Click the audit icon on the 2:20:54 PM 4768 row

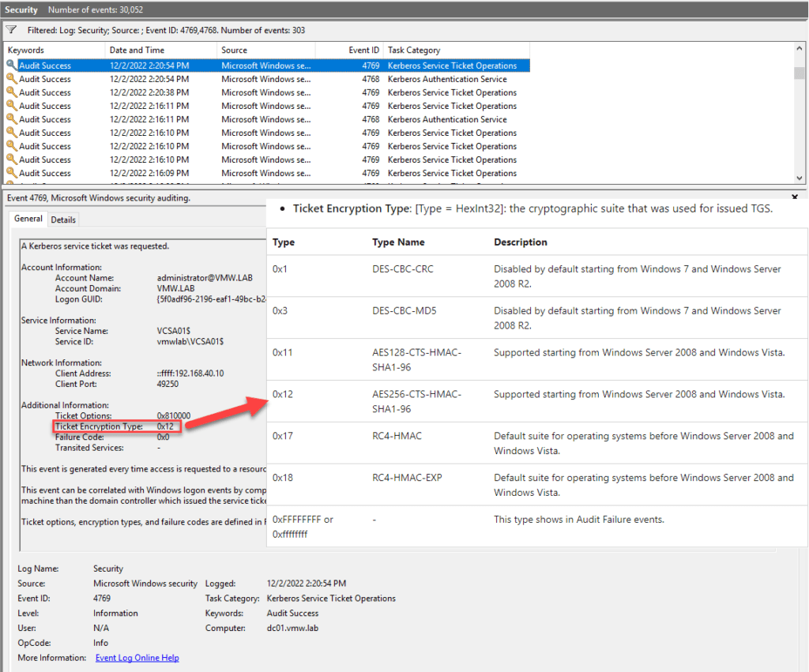(11, 78)
